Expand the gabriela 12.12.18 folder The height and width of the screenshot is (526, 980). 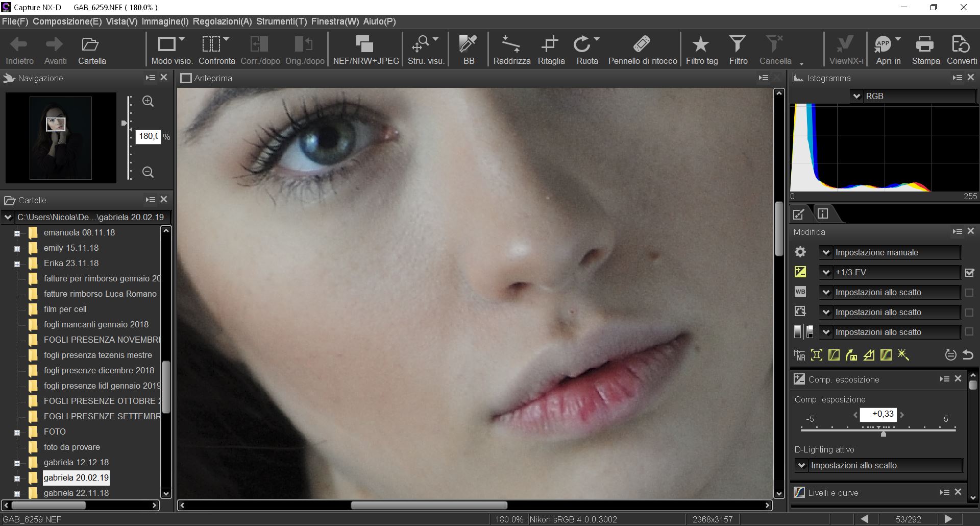[x=17, y=463]
